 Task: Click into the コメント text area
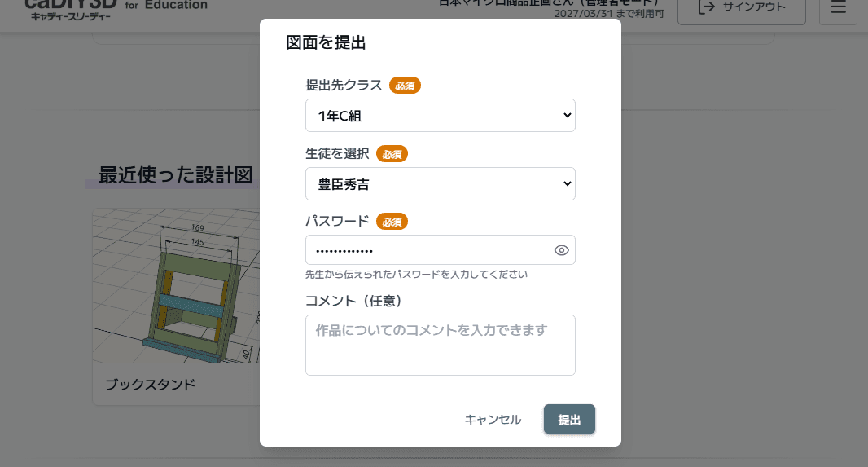click(x=440, y=345)
